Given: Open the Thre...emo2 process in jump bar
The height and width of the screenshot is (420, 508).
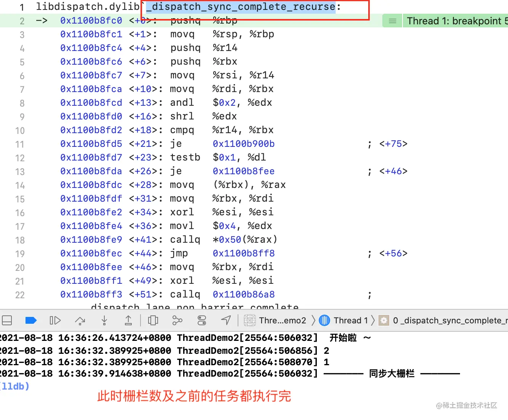Looking at the screenshot, I should click(x=282, y=320).
